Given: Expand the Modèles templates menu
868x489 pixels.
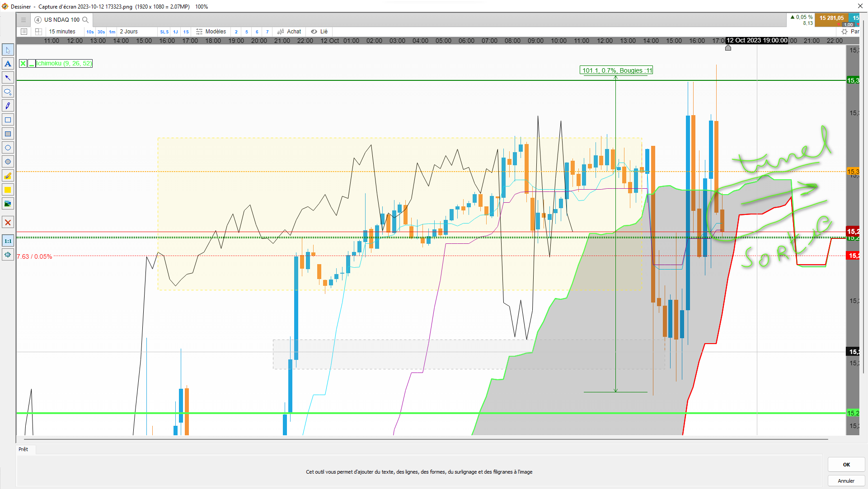Looking at the screenshot, I should [211, 32].
